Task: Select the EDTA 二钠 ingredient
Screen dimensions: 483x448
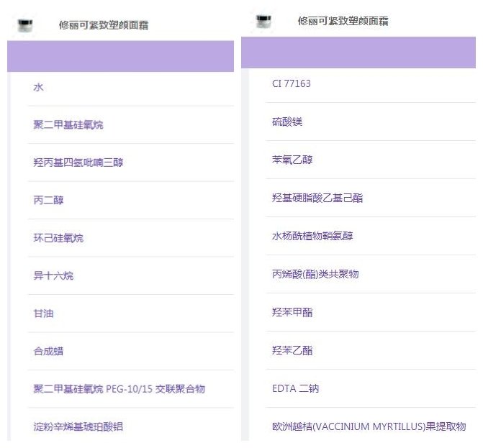Action: 295,388
